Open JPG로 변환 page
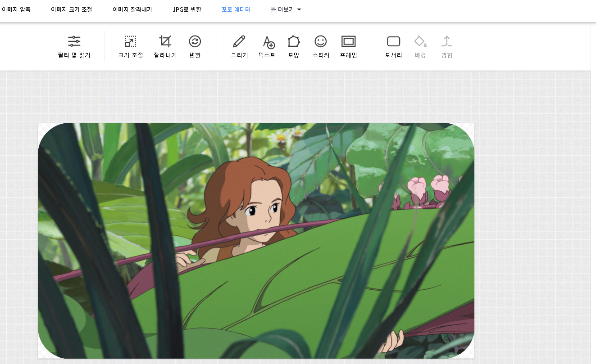The width and height of the screenshot is (596, 364). pyautogui.click(x=187, y=9)
